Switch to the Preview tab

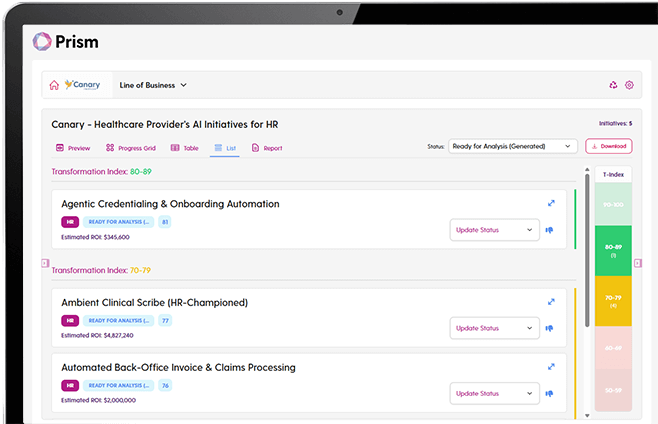pos(73,148)
